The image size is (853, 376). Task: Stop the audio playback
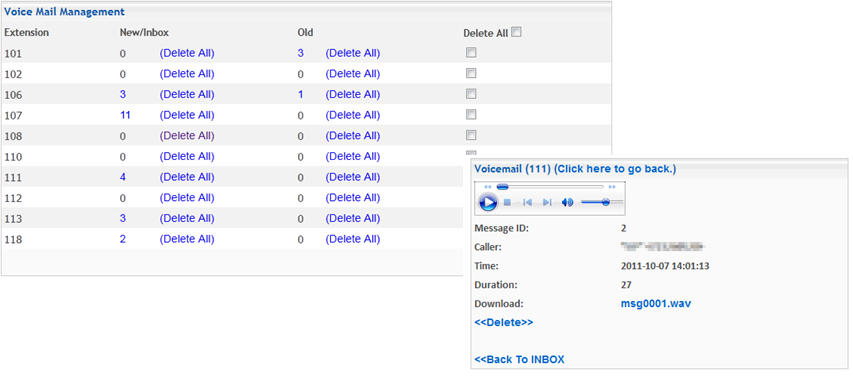click(507, 202)
